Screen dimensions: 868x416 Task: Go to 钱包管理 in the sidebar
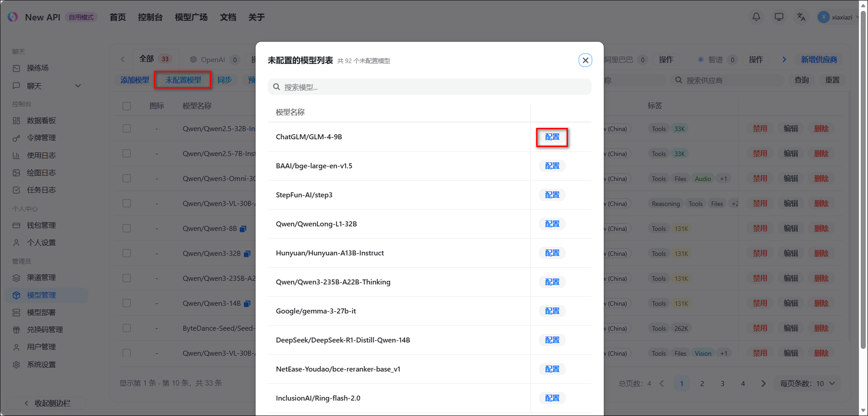[41, 225]
